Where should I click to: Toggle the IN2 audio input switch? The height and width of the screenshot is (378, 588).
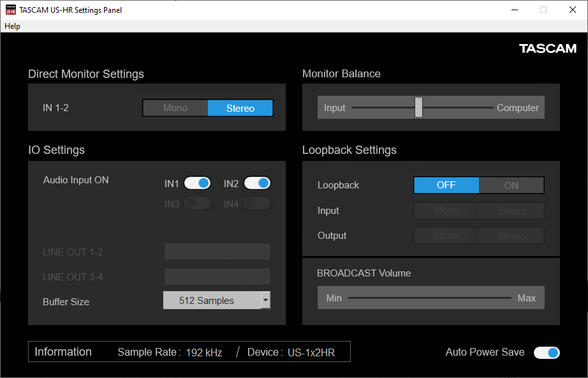[x=257, y=183]
